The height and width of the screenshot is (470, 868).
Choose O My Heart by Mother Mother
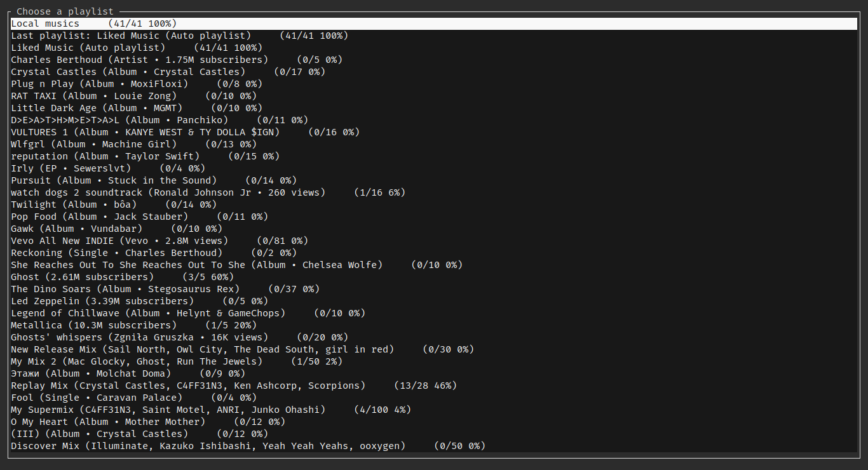[434, 422]
